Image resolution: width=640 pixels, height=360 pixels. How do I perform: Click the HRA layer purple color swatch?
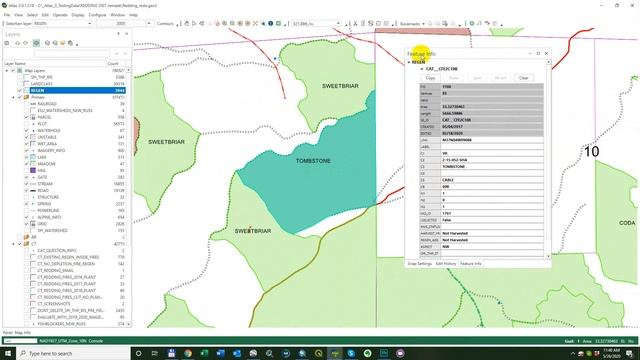click(33, 170)
